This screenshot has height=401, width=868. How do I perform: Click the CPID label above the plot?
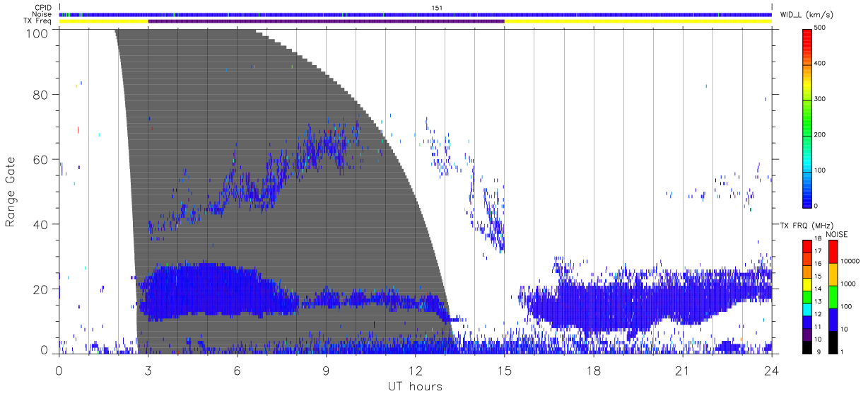coord(42,7)
